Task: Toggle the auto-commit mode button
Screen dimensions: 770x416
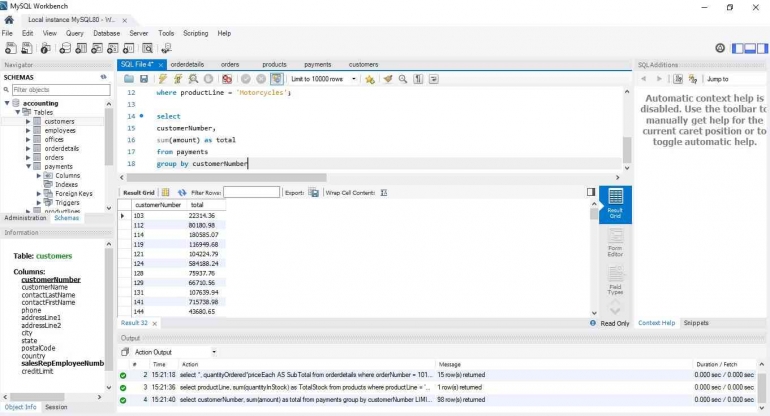Action: point(277,79)
